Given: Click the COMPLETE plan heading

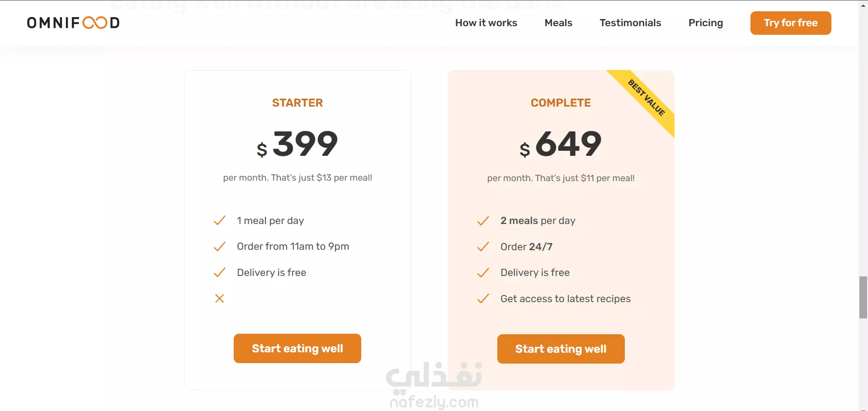Looking at the screenshot, I should tap(561, 103).
